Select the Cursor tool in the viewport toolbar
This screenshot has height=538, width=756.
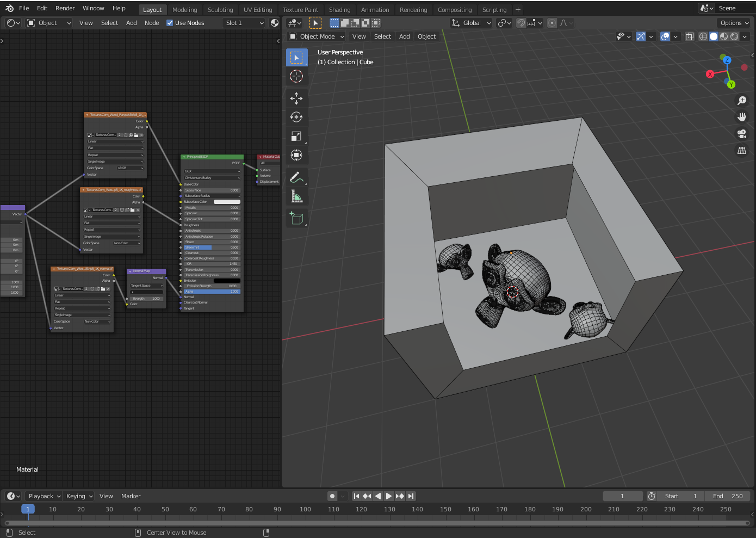pos(296,76)
